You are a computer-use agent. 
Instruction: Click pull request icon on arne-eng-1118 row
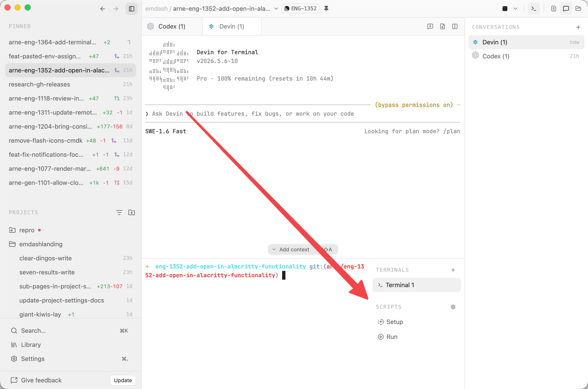[117, 99]
